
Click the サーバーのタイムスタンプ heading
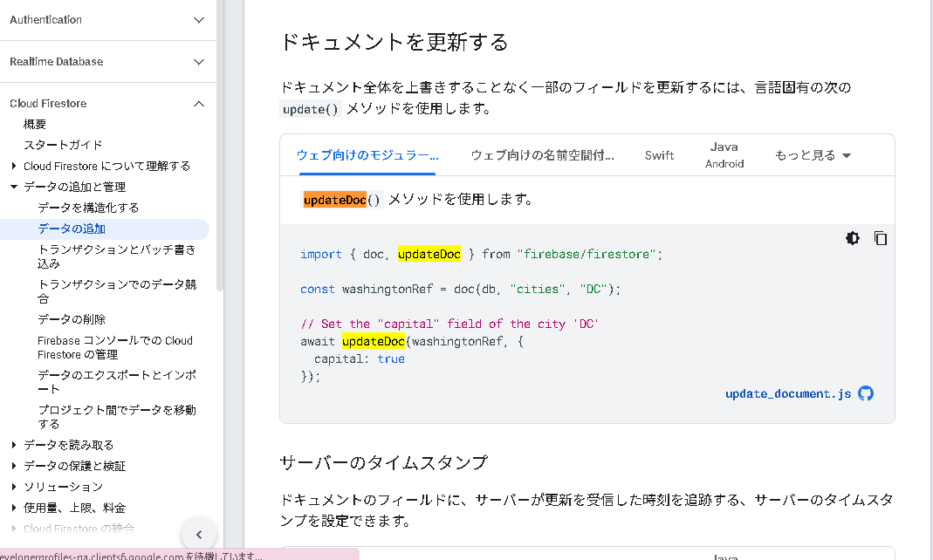tap(384, 462)
